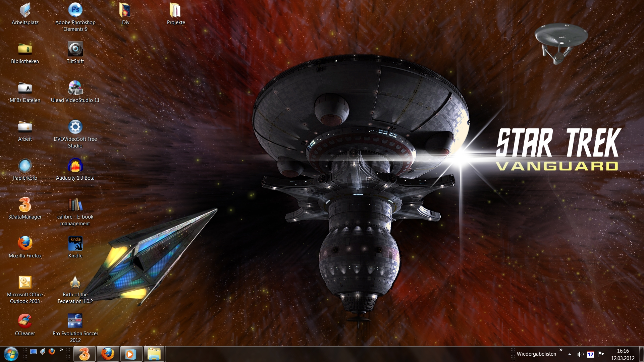Viewport: 644px width, 362px height.
Task: Select Ulead VideoStudio 11 shortcut
Action: point(75,88)
